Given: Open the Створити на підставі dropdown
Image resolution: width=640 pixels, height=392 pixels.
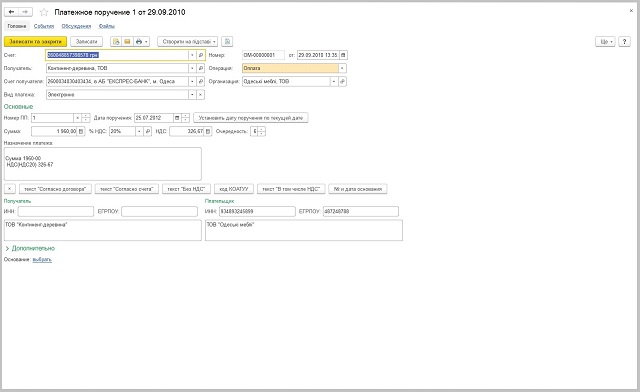Looking at the screenshot, I should coord(187,42).
